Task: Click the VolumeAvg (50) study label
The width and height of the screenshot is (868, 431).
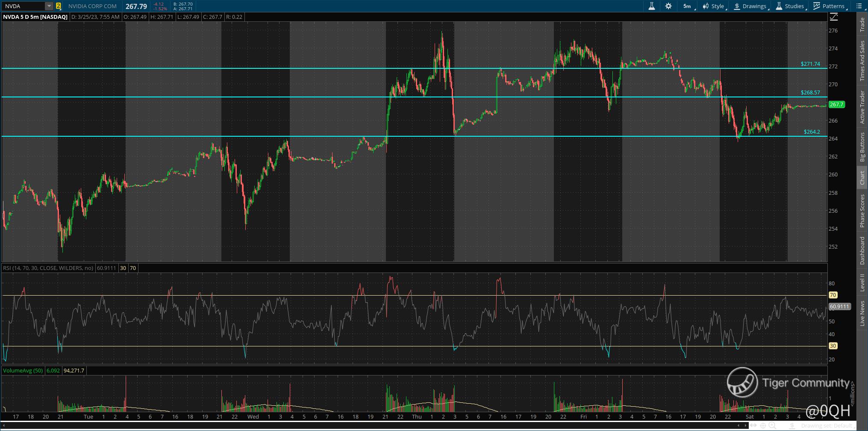Action: [x=23, y=370]
